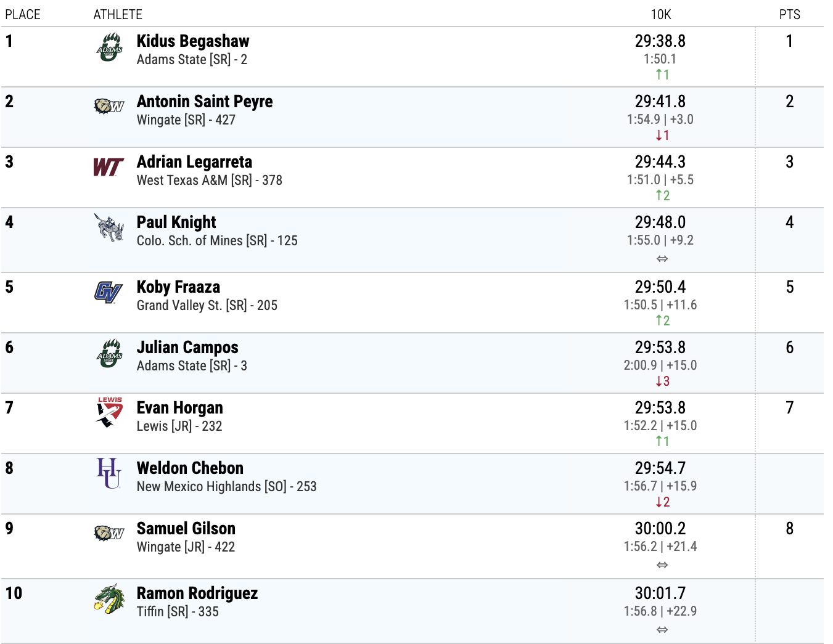This screenshot has height=644, width=833.
Task: Click the Lewis University flyer logo
Action: pos(109,412)
